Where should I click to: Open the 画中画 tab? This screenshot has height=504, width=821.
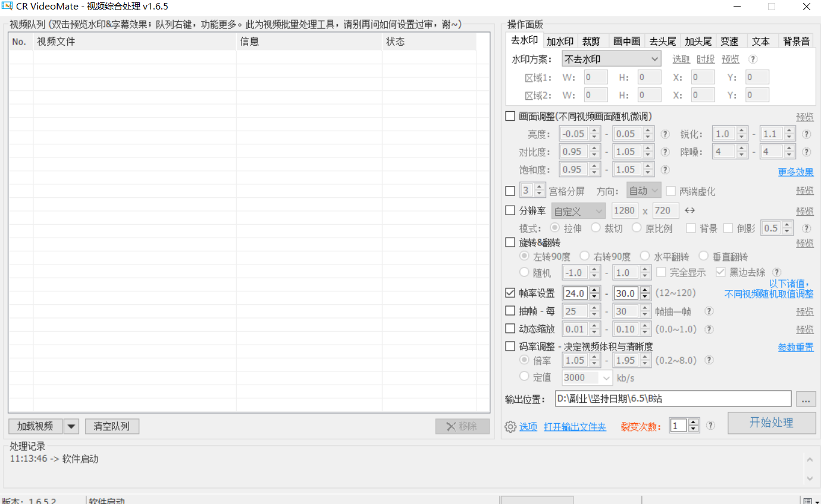coord(626,41)
